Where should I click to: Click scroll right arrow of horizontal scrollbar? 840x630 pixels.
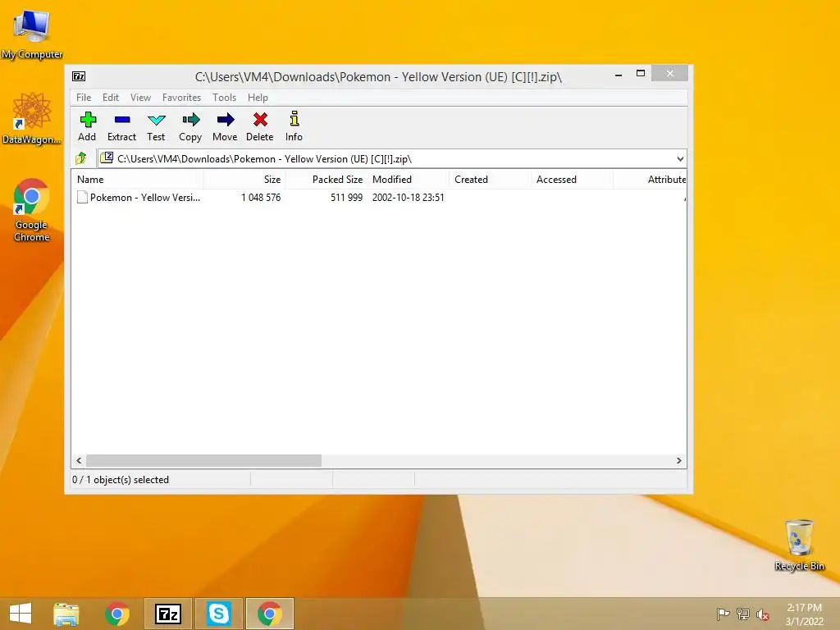coord(678,461)
